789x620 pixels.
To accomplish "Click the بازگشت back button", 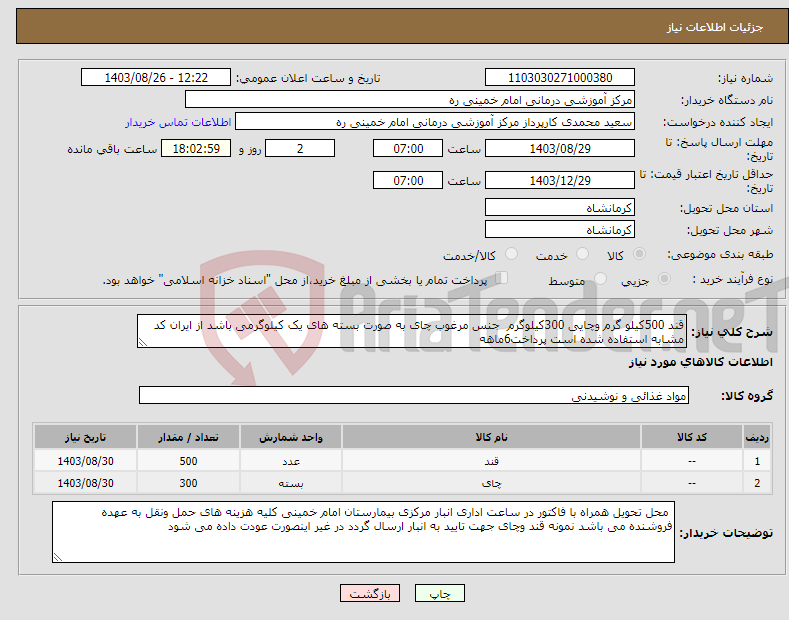I will coord(370,593).
